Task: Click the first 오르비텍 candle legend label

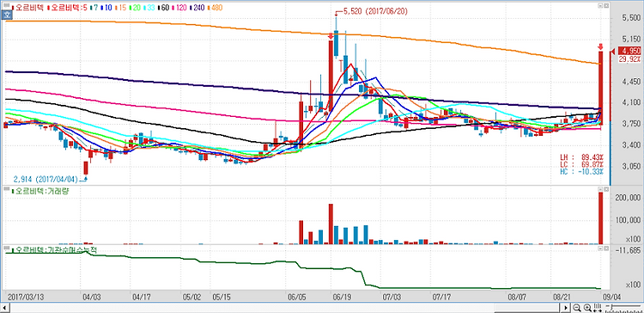Action: point(28,8)
